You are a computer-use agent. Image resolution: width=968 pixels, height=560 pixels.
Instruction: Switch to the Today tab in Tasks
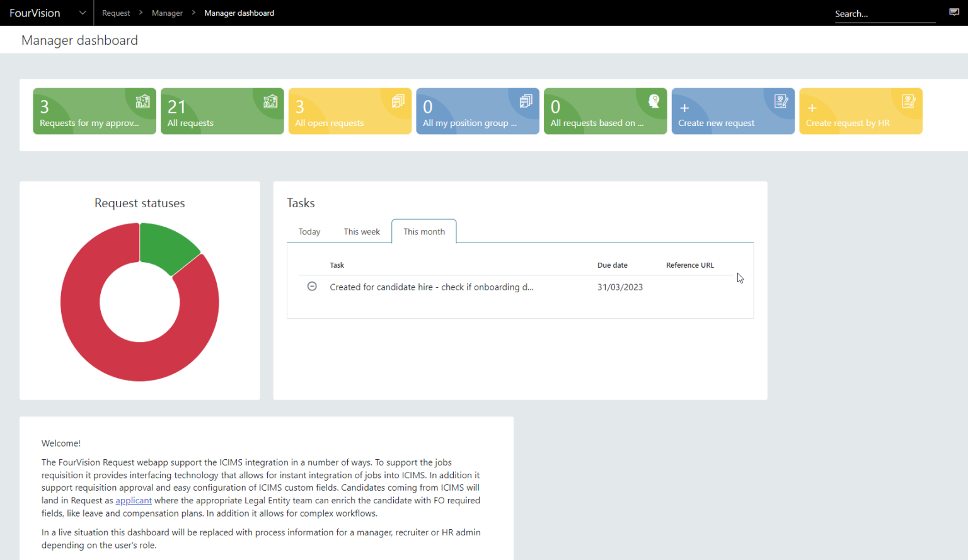click(x=309, y=231)
